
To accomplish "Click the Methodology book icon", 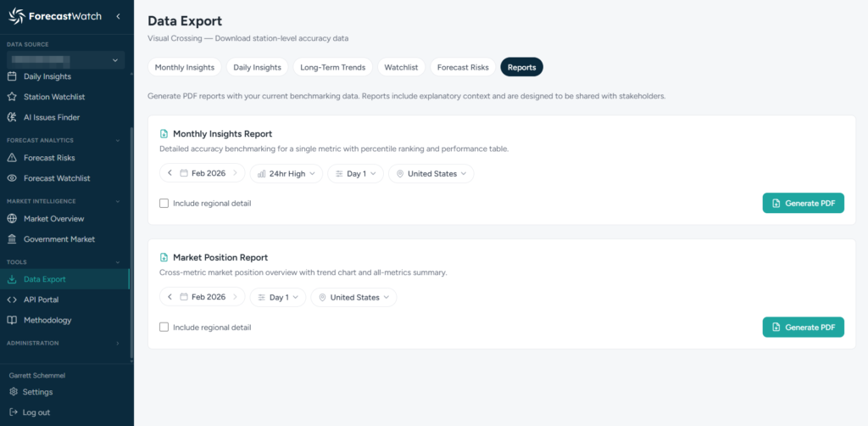I will [x=12, y=320].
